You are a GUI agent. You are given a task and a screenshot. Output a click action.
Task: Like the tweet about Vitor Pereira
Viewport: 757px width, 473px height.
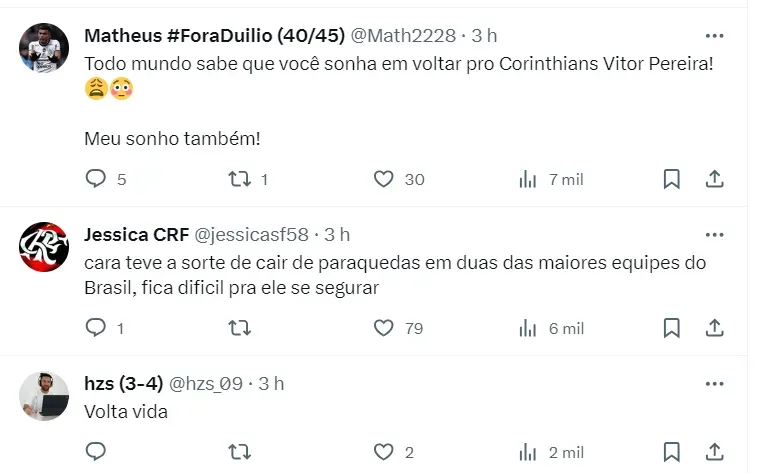tap(384, 179)
